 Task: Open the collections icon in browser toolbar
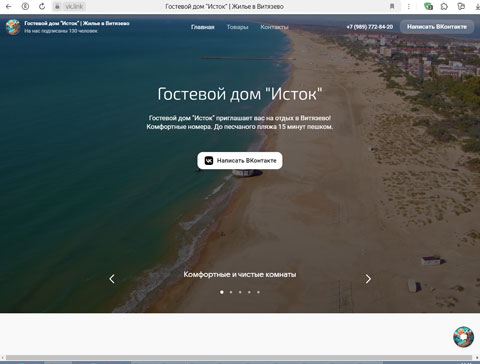click(461, 6)
